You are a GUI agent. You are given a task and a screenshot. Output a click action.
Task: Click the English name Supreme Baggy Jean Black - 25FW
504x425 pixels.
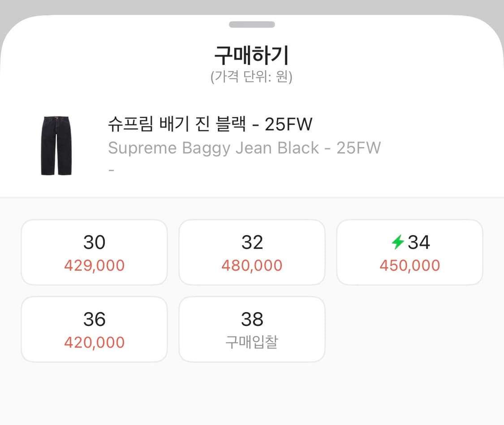(x=244, y=148)
